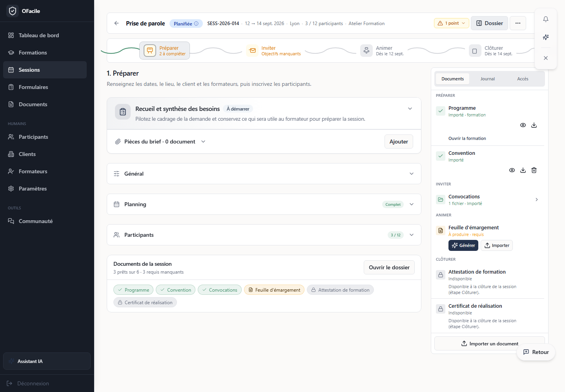Open Participants in the left sidebar

[x=45, y=137]
